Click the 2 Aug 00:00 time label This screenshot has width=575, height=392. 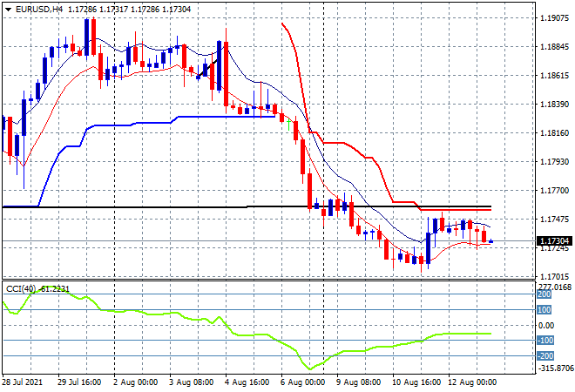pyautogui.click(x=135, y=382)
